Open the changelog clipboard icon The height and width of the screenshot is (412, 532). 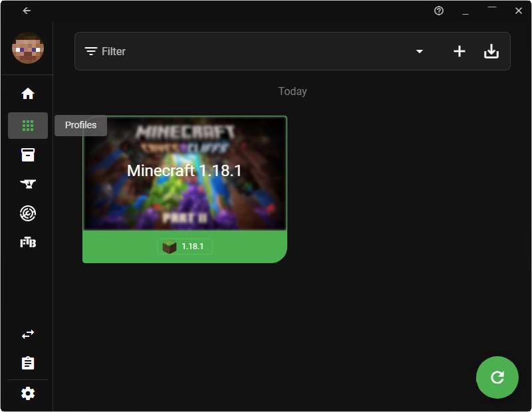[27, 363]
